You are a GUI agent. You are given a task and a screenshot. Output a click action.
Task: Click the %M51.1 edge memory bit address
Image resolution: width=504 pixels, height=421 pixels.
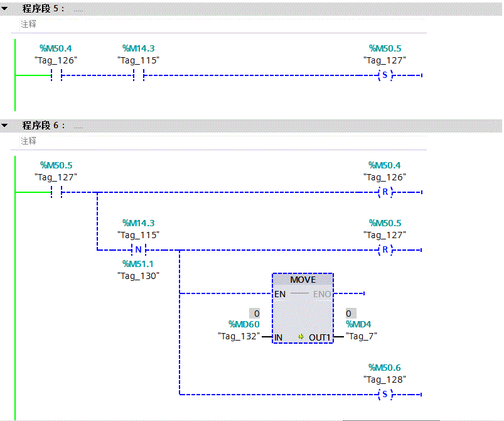click(138, 264)
